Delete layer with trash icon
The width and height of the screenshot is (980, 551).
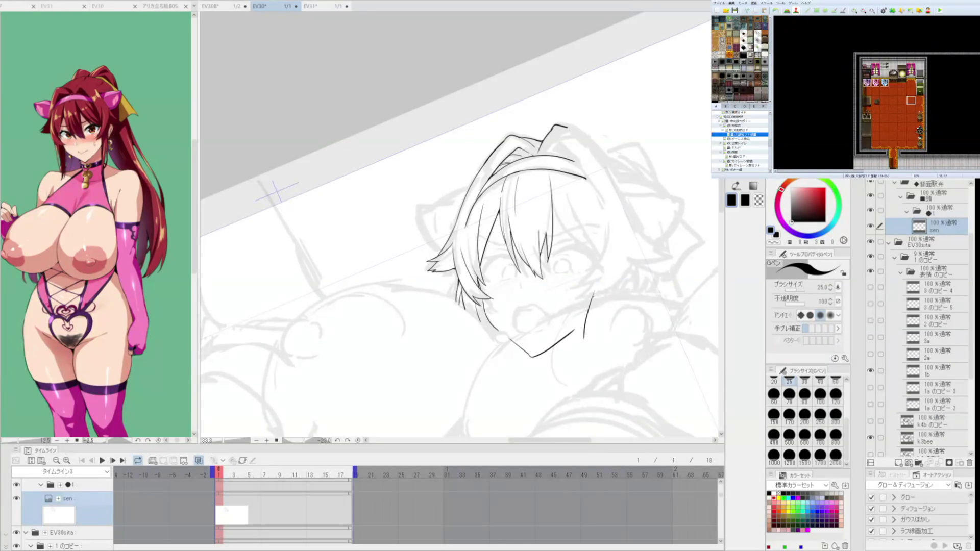tap(969, 463)
